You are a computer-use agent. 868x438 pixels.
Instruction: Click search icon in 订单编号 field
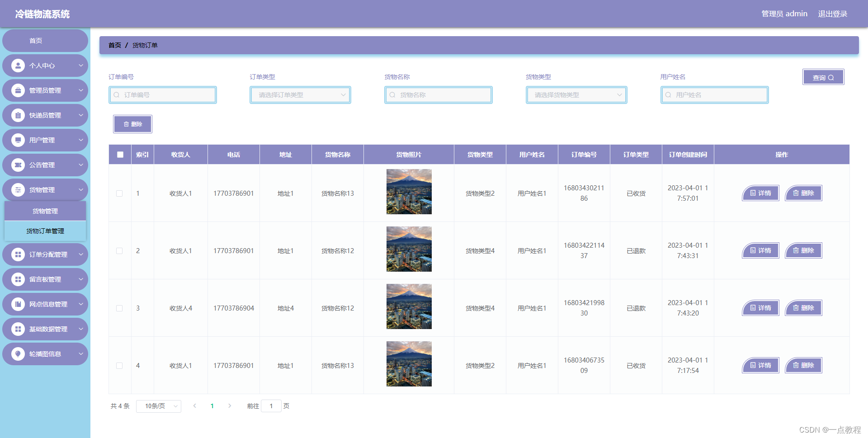click(117, 95)
